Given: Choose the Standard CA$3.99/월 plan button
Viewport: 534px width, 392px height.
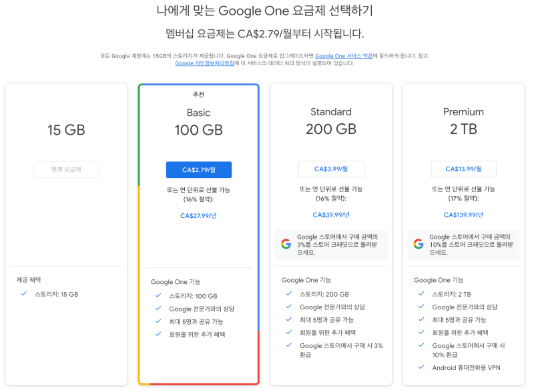Looking at the screenshot, I should pyautogui.click(x=331, y=169).
